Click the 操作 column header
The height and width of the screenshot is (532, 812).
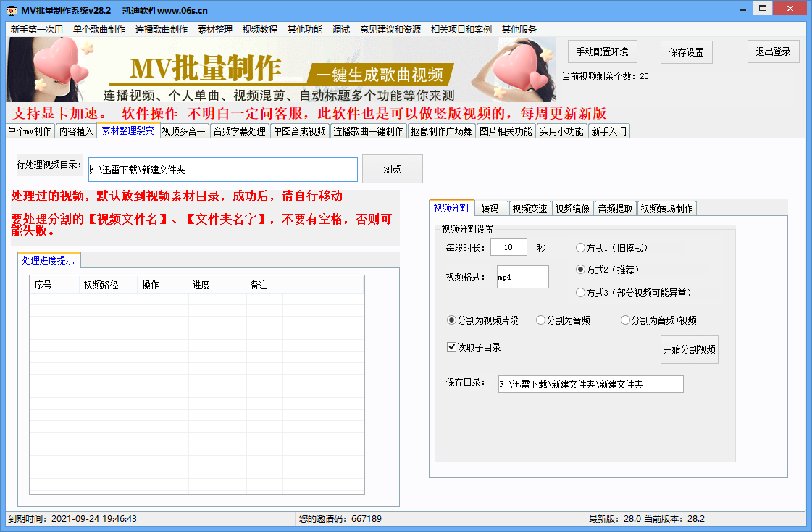(163, 285)
